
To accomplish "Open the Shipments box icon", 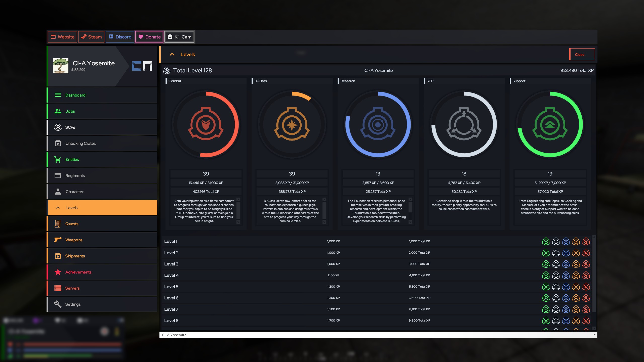I will (58, 256).
